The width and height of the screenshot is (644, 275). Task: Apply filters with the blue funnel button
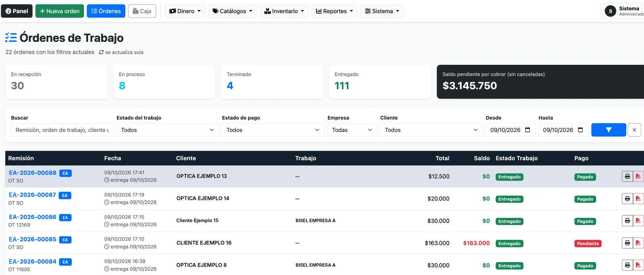pos(609,130)
